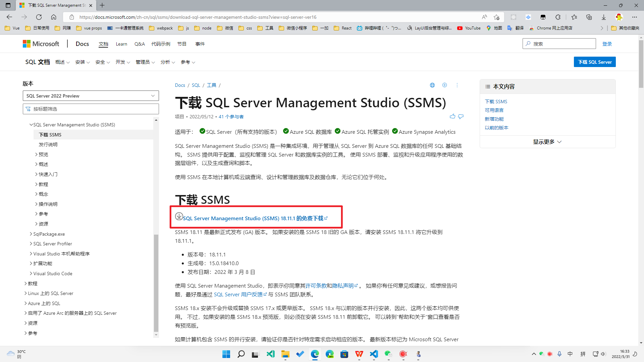Open 微信小程序 bookmark folder

293,28
